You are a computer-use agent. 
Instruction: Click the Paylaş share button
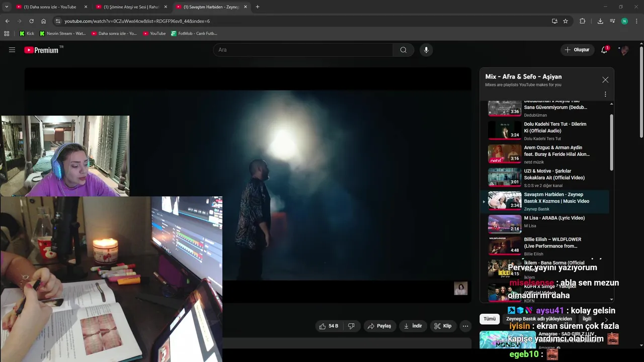tap(379, 326)
